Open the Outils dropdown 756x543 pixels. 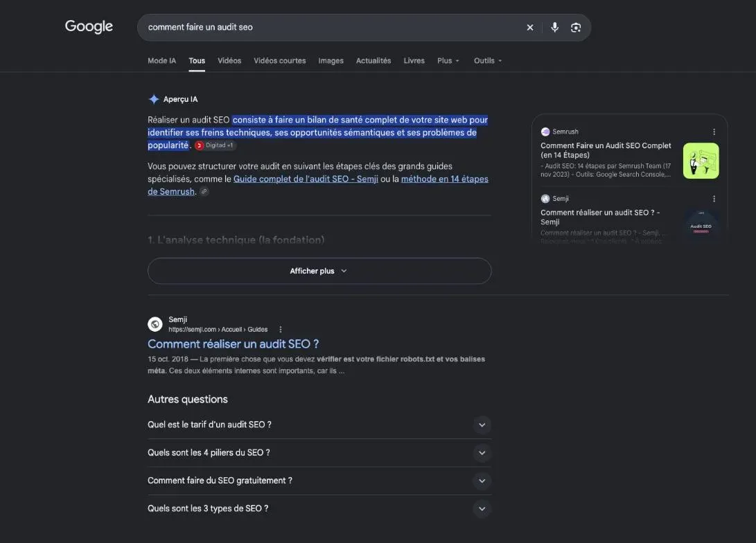click(x=487, y=61)
